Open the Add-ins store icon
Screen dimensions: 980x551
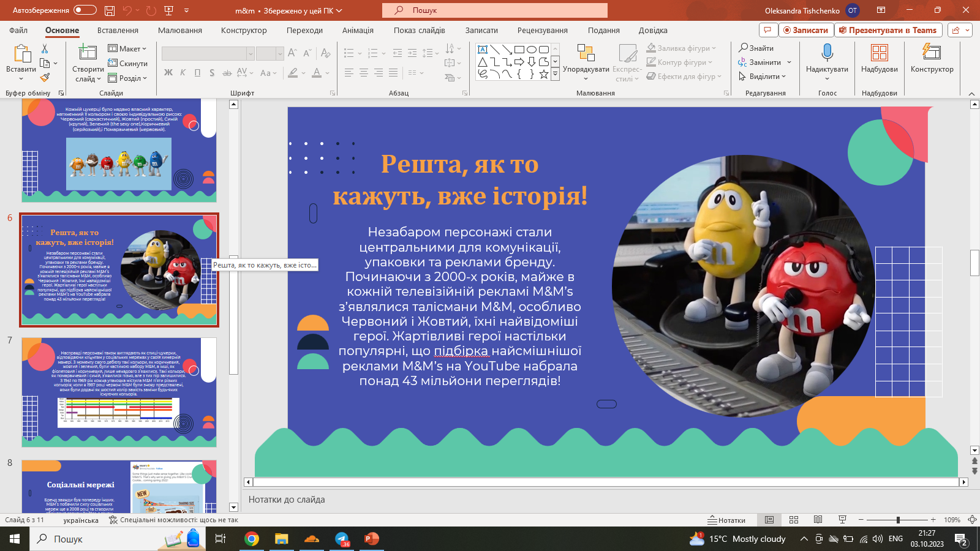pyautogui.click(x=880, y=53)
